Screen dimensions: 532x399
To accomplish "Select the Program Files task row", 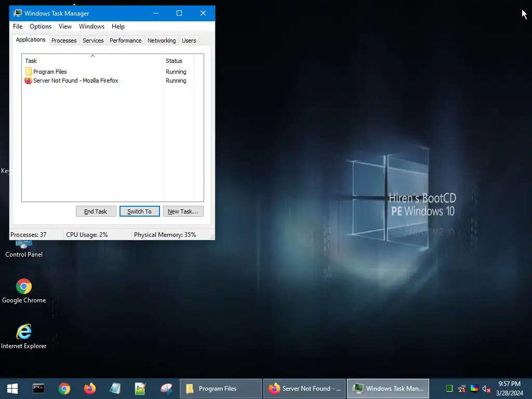I will pos(108,72).
